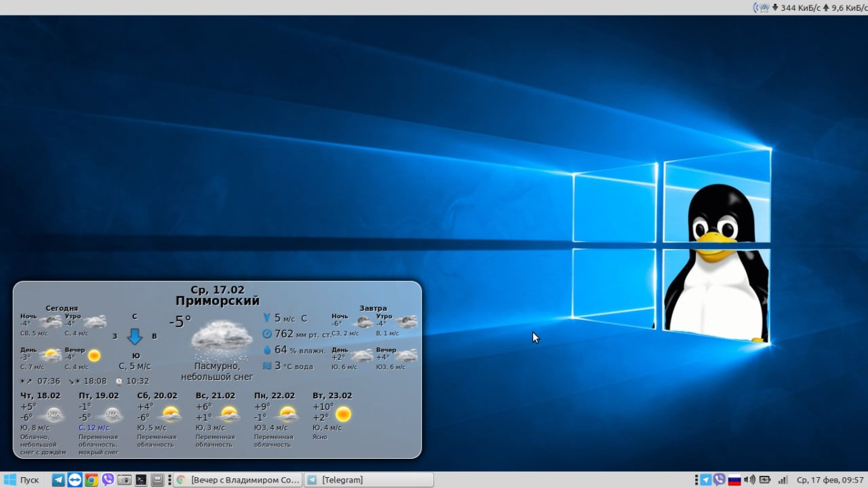Open the system monitor launcher next to the terminal
Image resolution: width=868 pixels, height=488 pixels.
[x=157, y=480]
